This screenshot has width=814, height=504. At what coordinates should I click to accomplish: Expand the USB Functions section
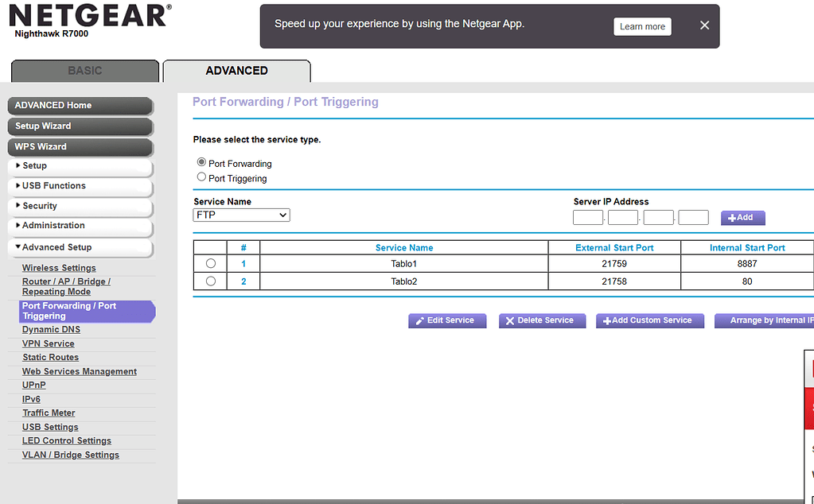click(x=80, y=186)
